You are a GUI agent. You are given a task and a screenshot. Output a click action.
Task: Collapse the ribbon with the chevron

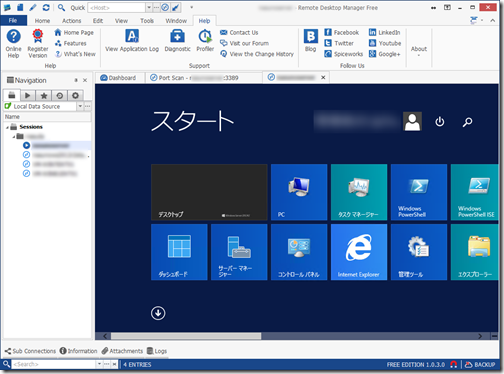[x=493, y=21]
